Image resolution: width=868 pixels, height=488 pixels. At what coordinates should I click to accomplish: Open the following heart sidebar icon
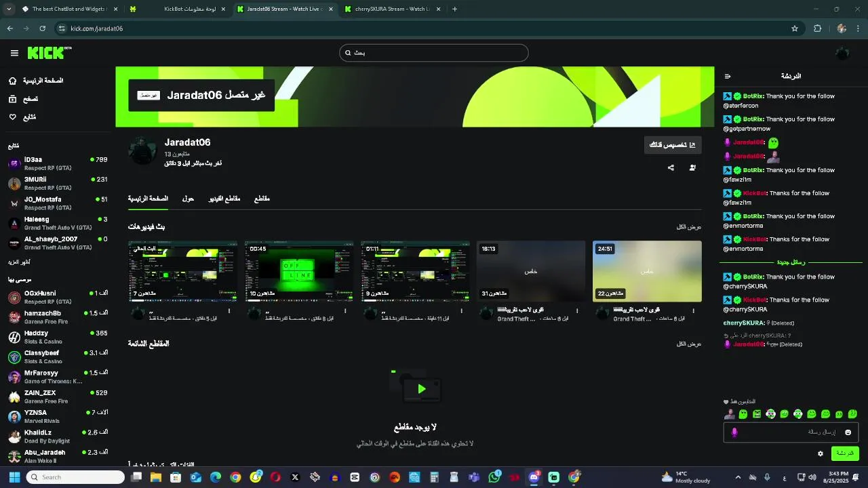tap(12, 117)
